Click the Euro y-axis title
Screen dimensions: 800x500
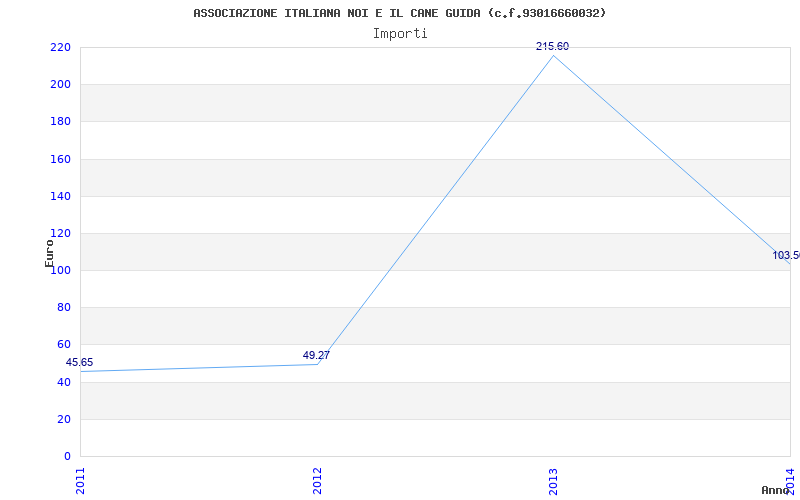coord(49,253)
